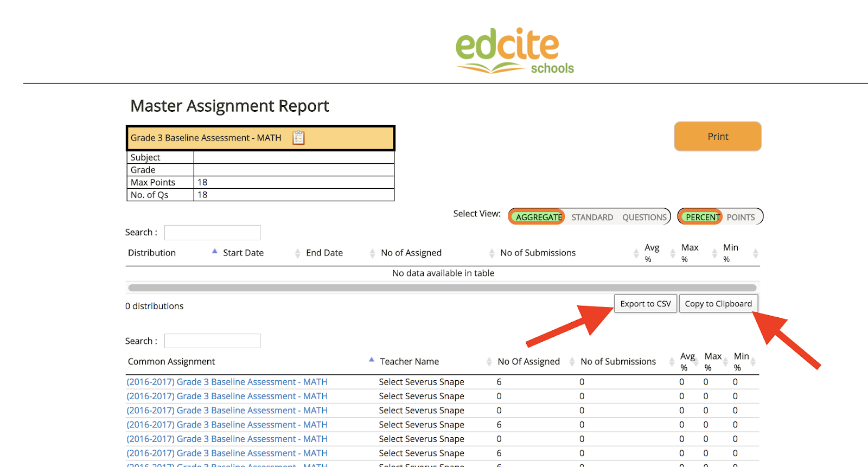Viewport: 868px width, 467px height.
Task: Open the first Grade 3 Baseline Assessment link
Action: [227, 382]
